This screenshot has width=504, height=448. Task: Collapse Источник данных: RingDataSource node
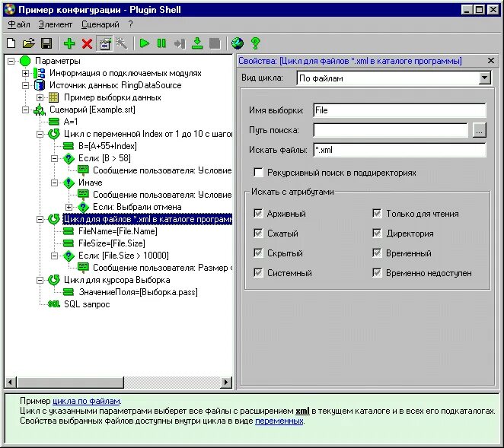pos(25,85)
